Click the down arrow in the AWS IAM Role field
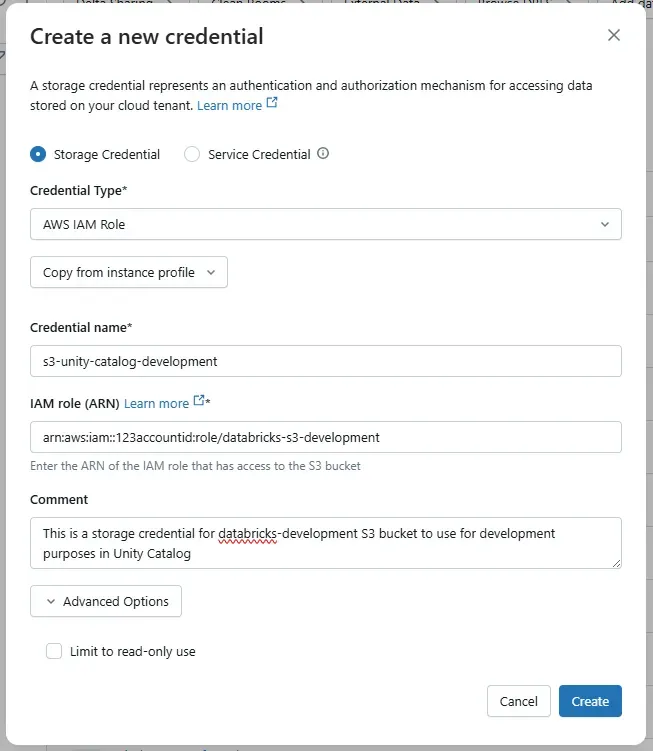This screenshot has width=653, height=751. point(604,225)
